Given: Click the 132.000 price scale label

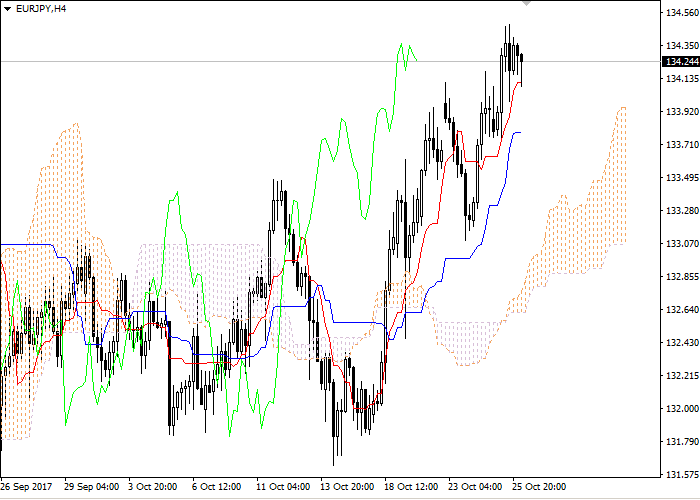Looking at the screenshot, I should click(x=682, y=409).
